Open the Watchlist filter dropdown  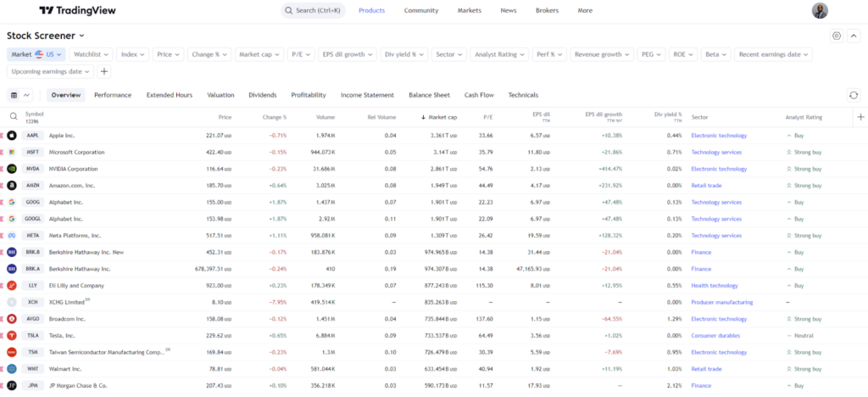(92, 54)
